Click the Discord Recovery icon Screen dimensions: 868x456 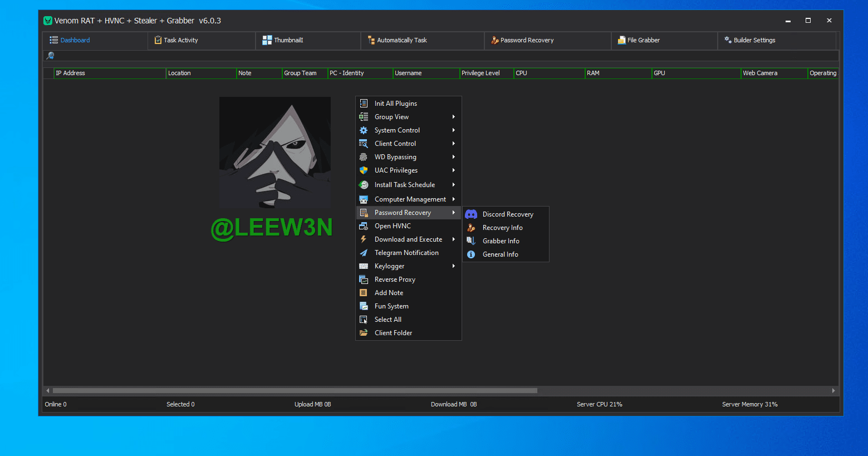tap(471, 214)
